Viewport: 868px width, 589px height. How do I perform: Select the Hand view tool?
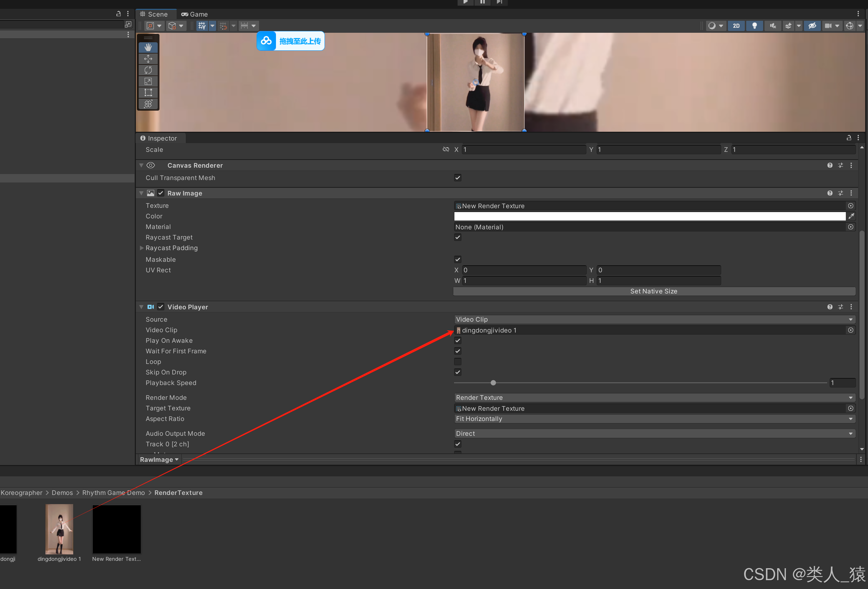coord(148,48)
